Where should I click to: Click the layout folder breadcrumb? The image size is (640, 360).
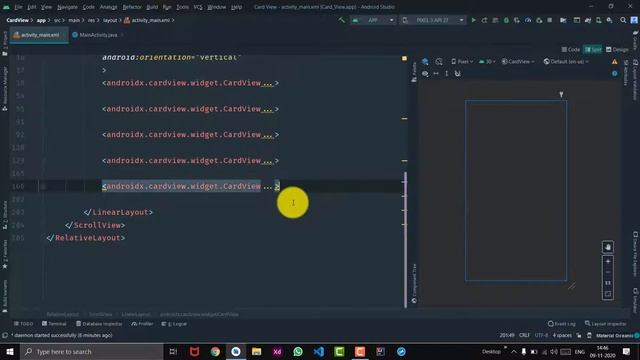(110, 20)
